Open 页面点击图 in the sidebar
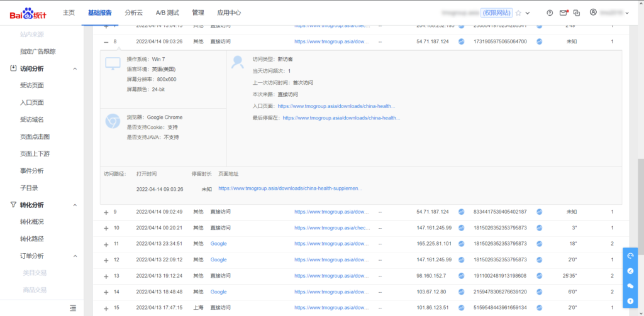The image size is (644, 316). click(35, 137)
